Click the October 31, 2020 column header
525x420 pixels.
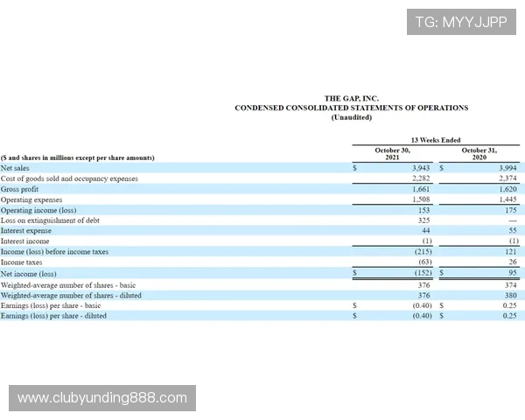click(479, 154)
